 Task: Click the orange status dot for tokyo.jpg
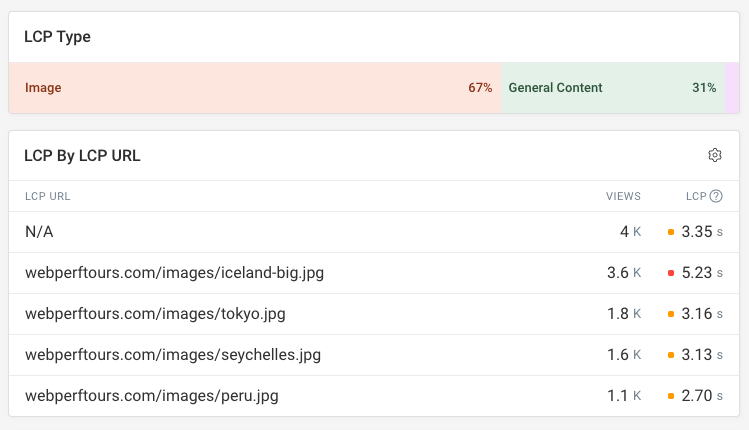pyautogui.click(x=670, y=314)
